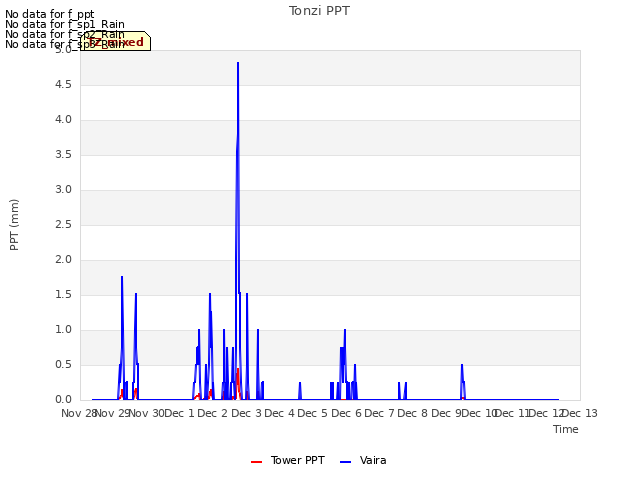Screen dimensions: 640x480
Task: Click the blue Vaira legend swatch
Action: tap(345, 462)
